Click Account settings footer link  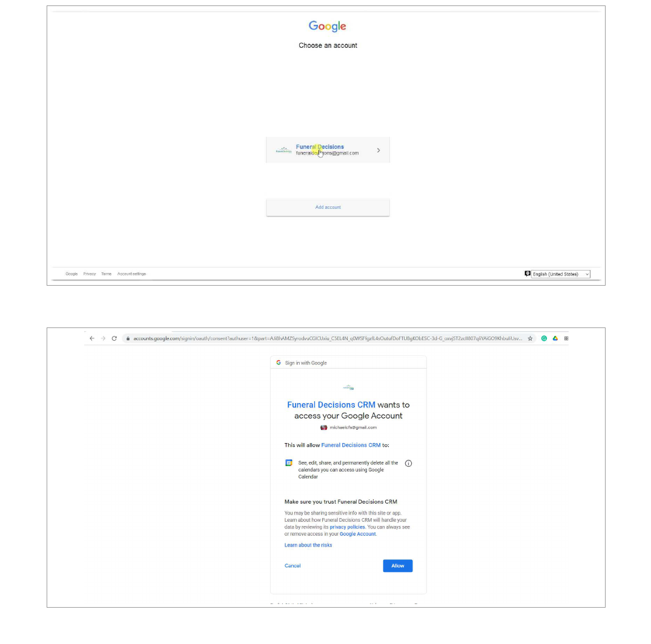131,274
